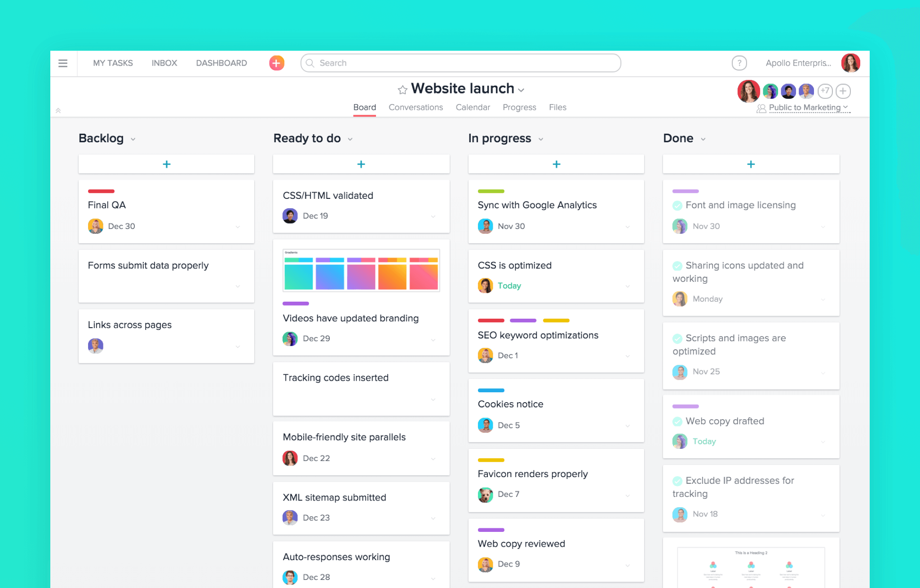Click the hamburger menu icon
The height and width of the screenshot is (588, 920).
tap(62, 63)
